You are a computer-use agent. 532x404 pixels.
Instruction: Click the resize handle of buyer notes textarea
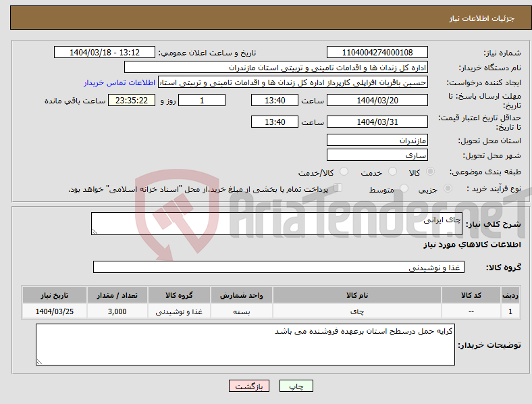(x=39, y=362)
